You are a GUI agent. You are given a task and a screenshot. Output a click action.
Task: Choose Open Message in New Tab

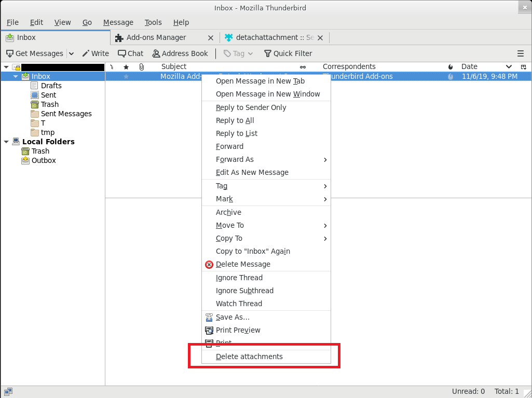tap(266, 81)
